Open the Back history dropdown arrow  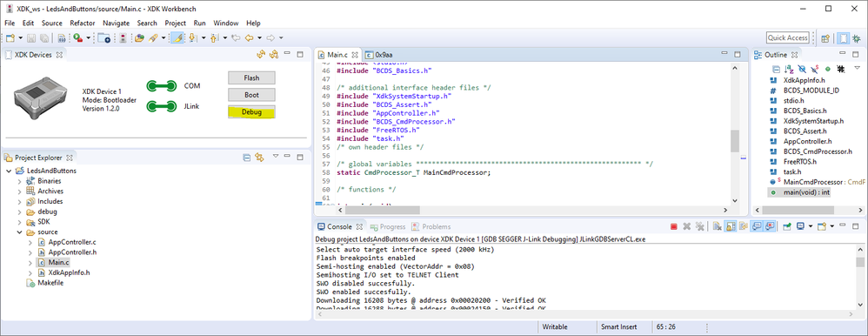(x=259, y=37)
